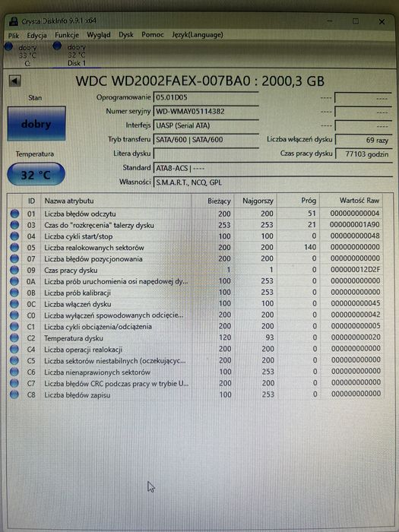399x532 pixels.
Task: Click the status icon for attribute 01
Action: (14, 214)
